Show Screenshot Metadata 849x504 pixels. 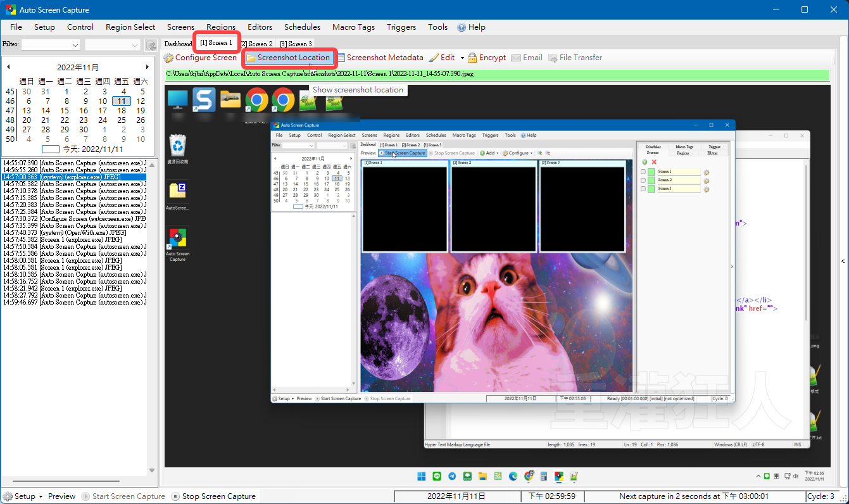coord(380,58)
